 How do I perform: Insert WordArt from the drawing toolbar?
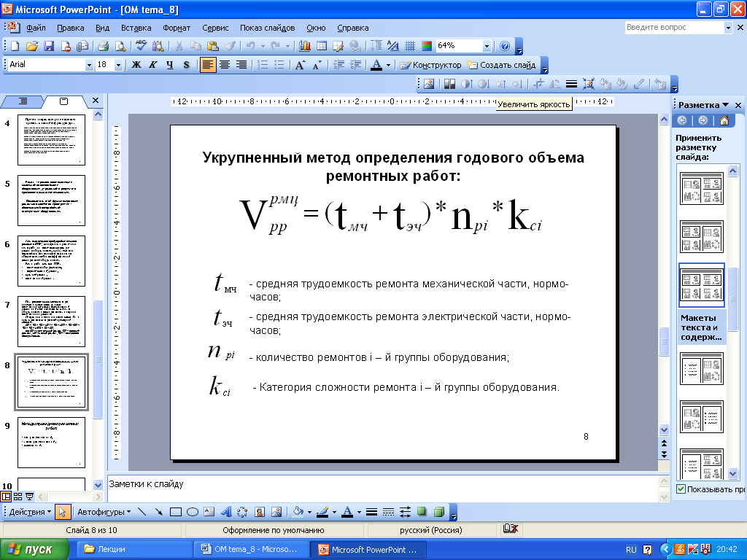226,512
